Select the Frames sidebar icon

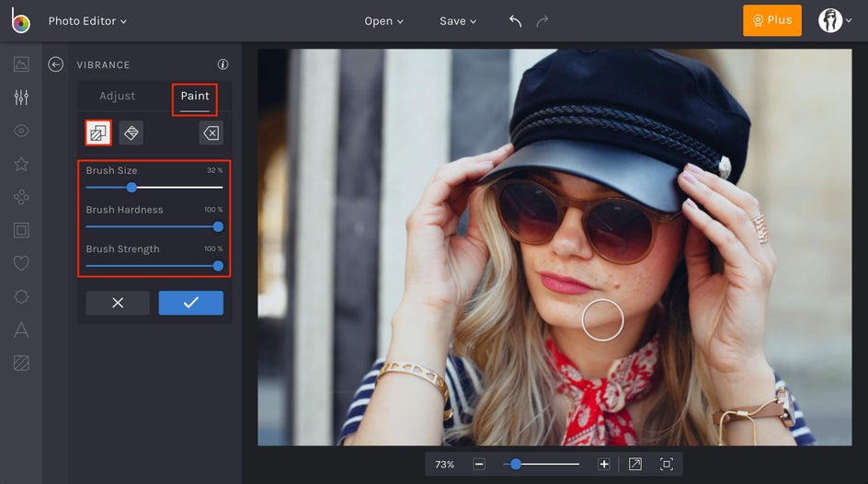21,230
